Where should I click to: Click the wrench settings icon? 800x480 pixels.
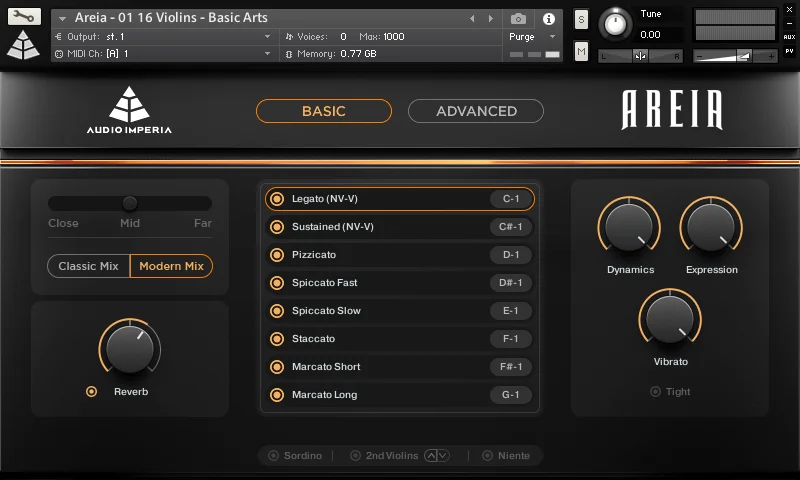tap(24, 17)
